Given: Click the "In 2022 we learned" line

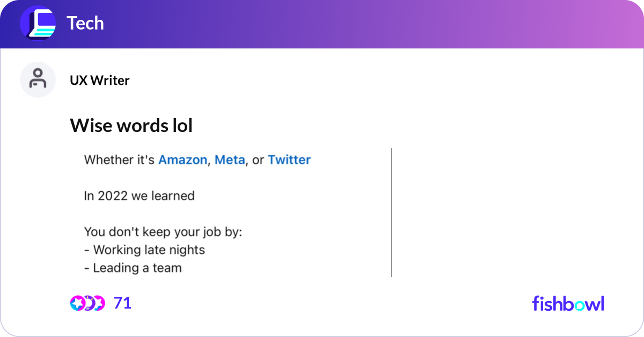Looking at the screenshot, I should [x=139, y=196].
